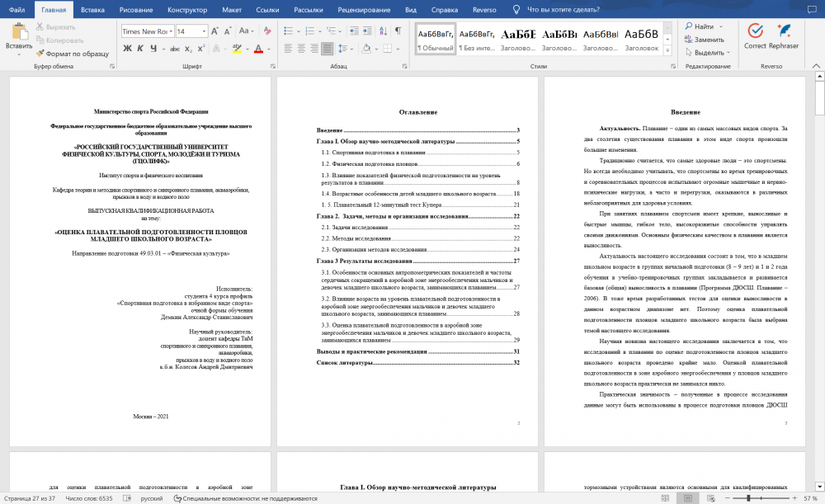This screenshot has width=825, height=504.
Task: Clear all formatting with the eraser icon
Action: (x=267, y=31)
